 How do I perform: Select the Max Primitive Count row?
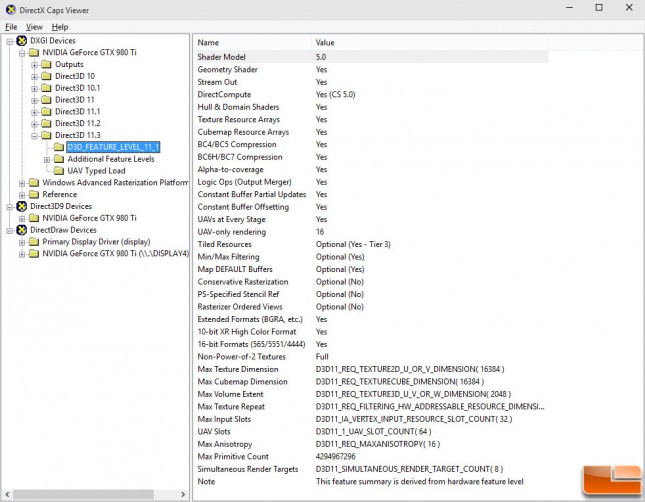point(371,457)
